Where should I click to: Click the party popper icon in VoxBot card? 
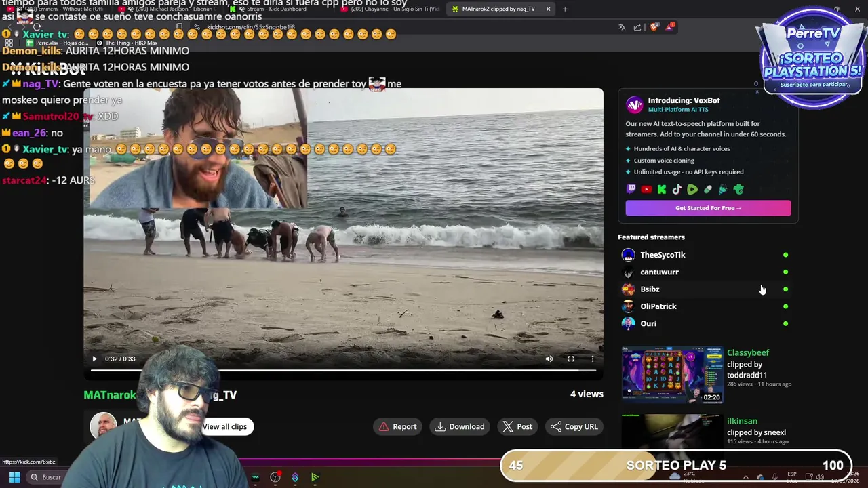point(723,190)
